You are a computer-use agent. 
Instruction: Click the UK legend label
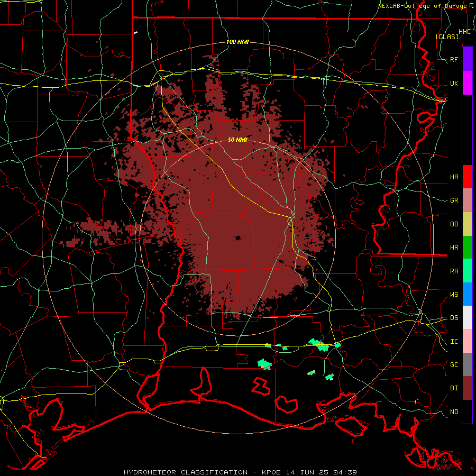454,83
